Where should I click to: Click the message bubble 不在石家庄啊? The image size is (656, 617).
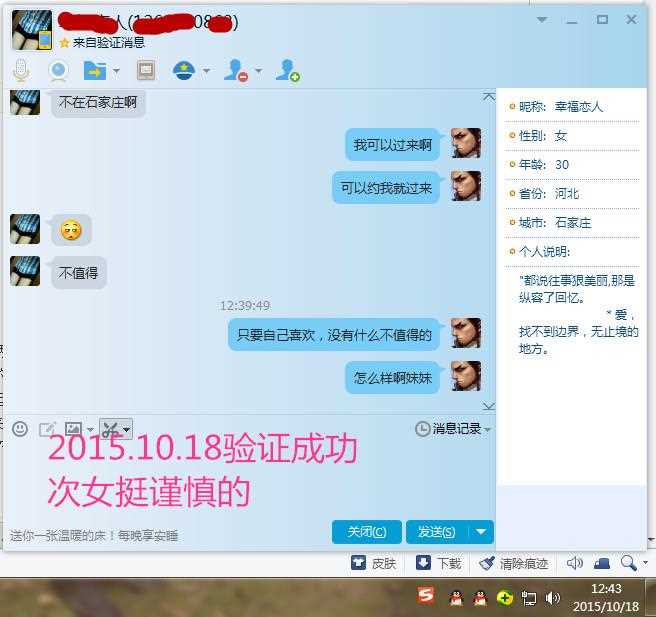coord(98,102)
